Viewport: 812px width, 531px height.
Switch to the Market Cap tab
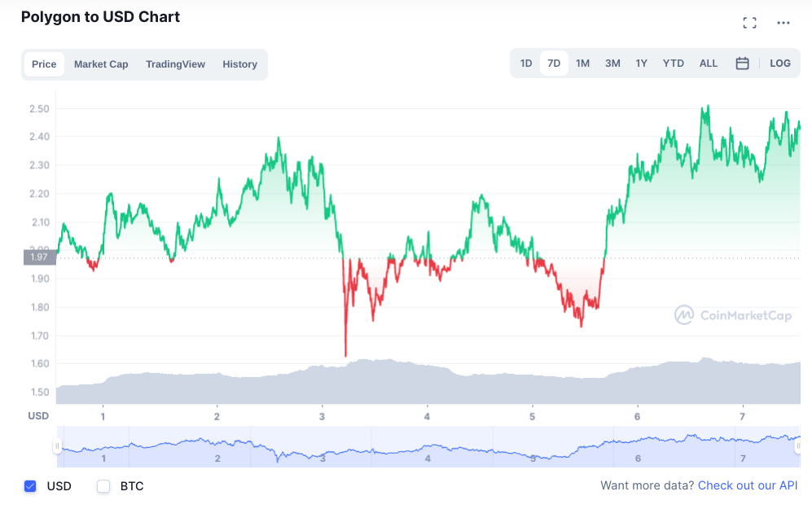tap(101, 64)
